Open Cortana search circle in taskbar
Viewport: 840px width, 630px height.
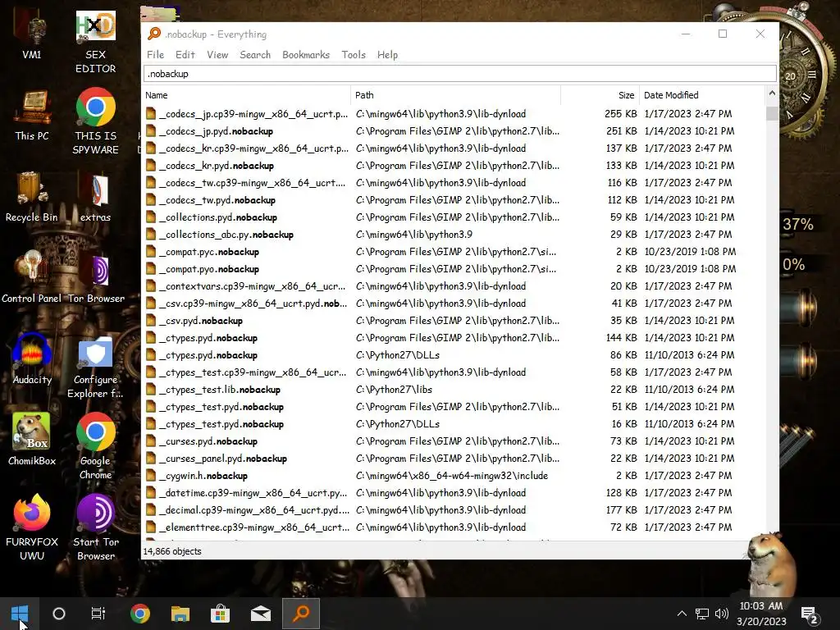59,614
